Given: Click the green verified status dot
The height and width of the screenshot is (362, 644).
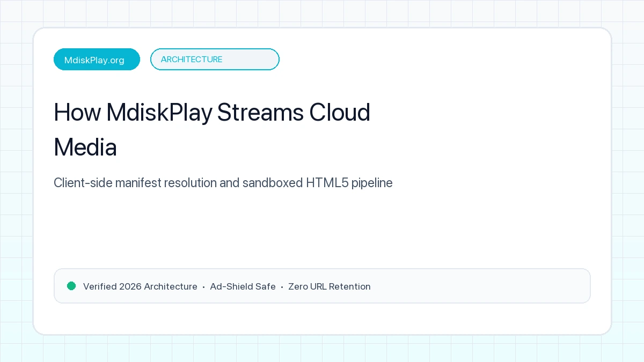Looking at the screenshot, I should pyautogui.click(x=71, y=286).
